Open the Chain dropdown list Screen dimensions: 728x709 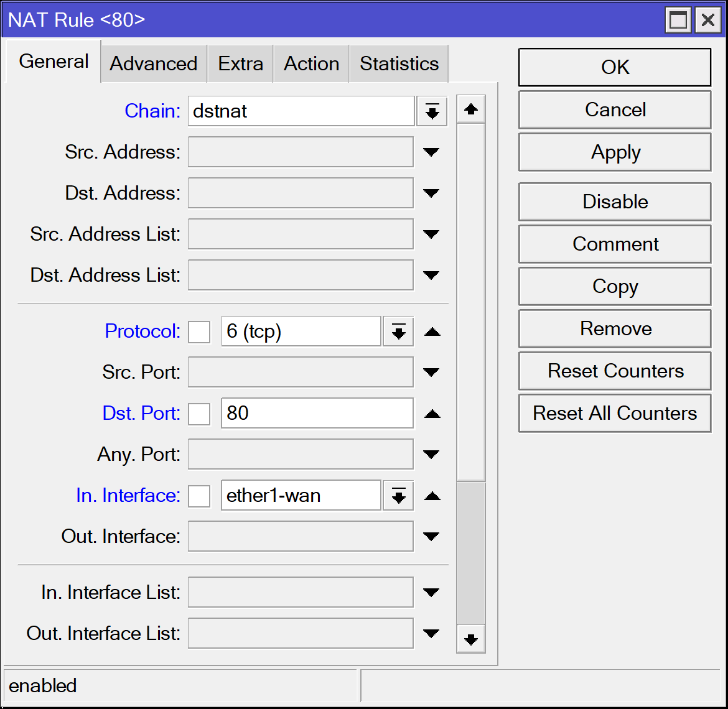click(x=432, y=111)
